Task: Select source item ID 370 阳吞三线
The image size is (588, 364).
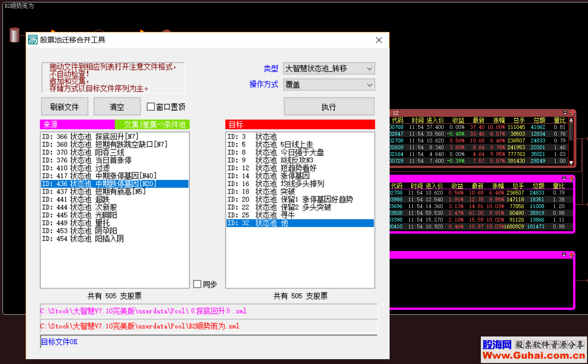Action: tap(115, 152)
